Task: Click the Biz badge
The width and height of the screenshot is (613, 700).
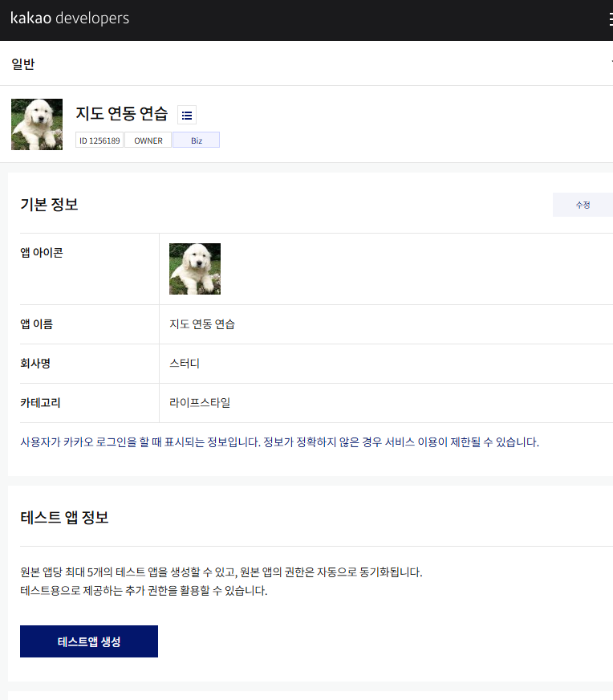Action: (x=197, y=140)
